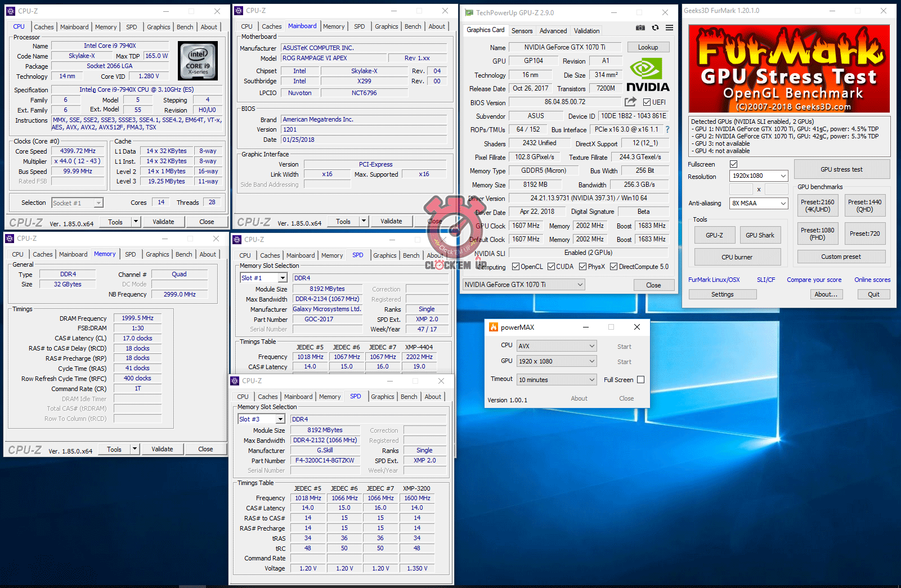Viewport: 901px width, 588px height.
Task: Open the Advanced tab in GPU-Z
Action: [553, 31]
